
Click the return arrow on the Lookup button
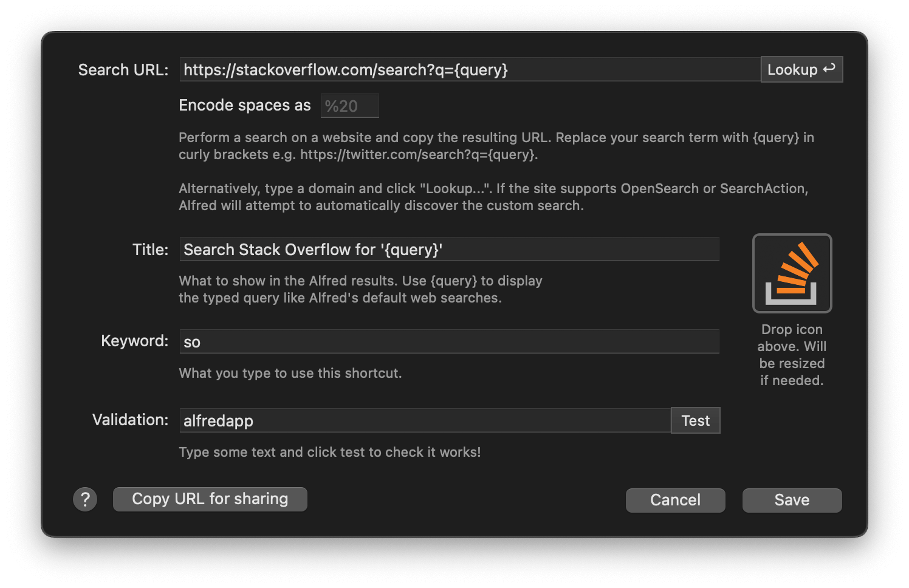coord(829,69)
